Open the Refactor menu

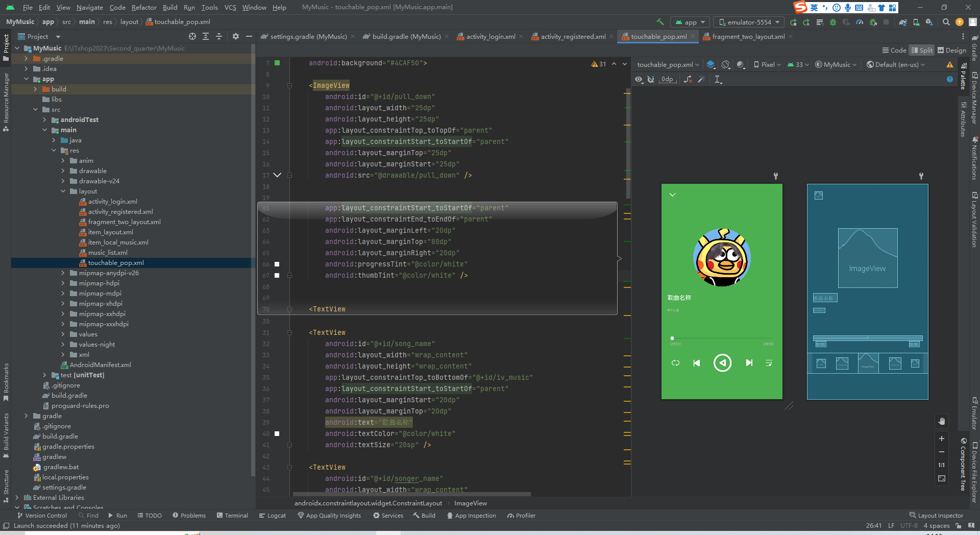[x=144, y=7]
